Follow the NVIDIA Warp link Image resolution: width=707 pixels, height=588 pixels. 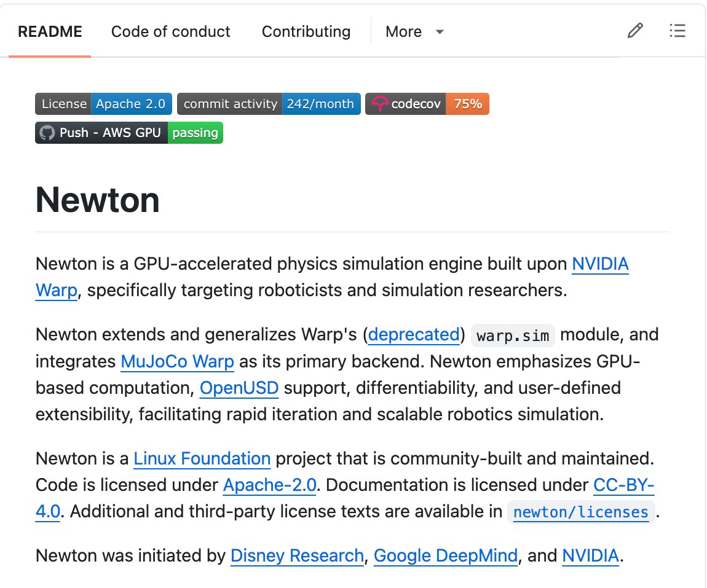pyautogui.click(x=600, y=264)
